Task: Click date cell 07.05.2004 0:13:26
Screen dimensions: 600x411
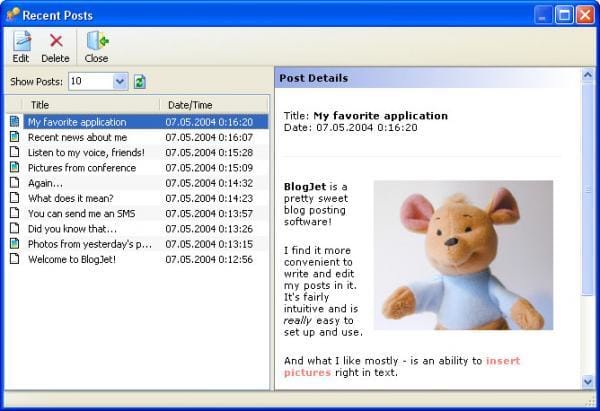Action: (x=209, y=229)
